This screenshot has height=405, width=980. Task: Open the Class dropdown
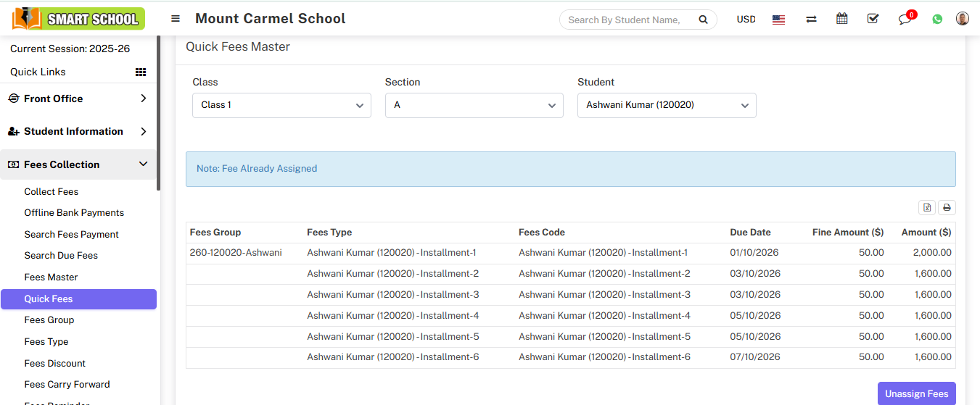(x=281, y=105)
